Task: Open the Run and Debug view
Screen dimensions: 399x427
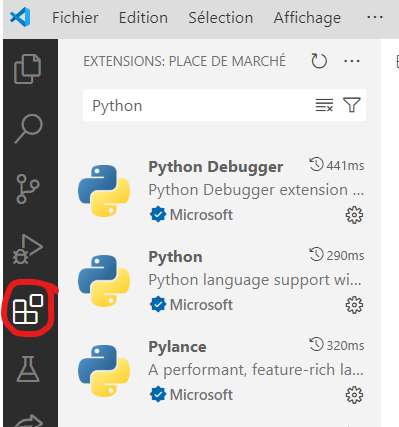Action: [28, 249]
